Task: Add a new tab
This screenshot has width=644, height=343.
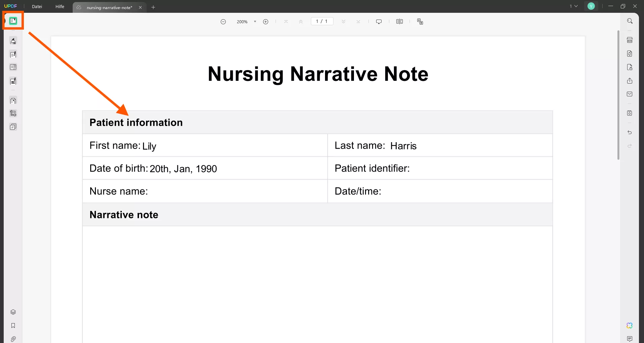Action: (153, 7)
